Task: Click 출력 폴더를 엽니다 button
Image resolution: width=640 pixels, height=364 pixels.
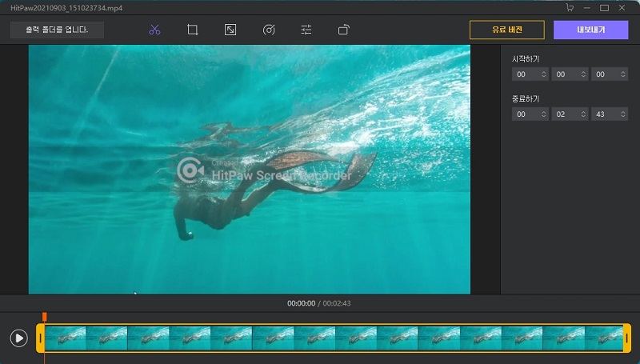Action: point(57,30)
